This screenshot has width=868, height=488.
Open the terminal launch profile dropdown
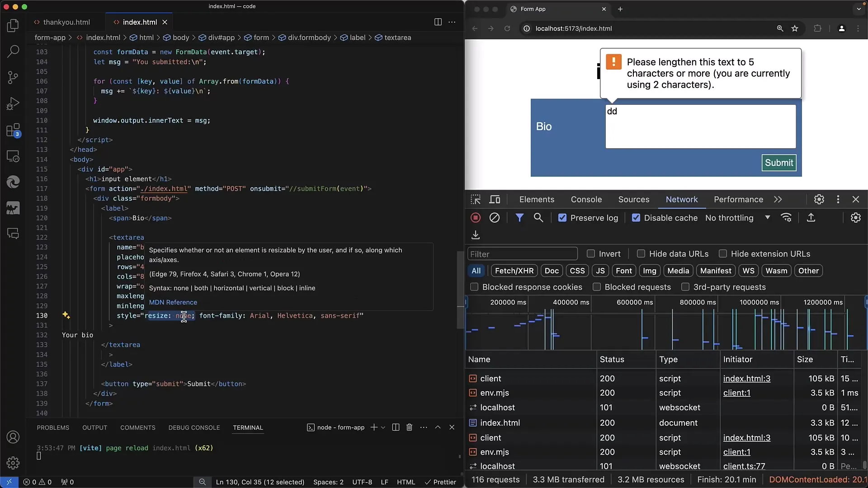[383, 427]
